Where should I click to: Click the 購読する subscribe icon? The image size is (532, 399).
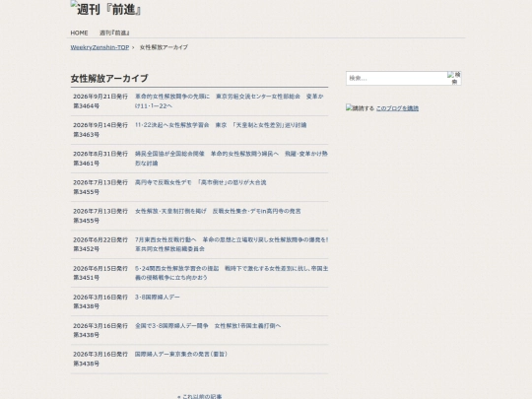(x=360, y=108)
